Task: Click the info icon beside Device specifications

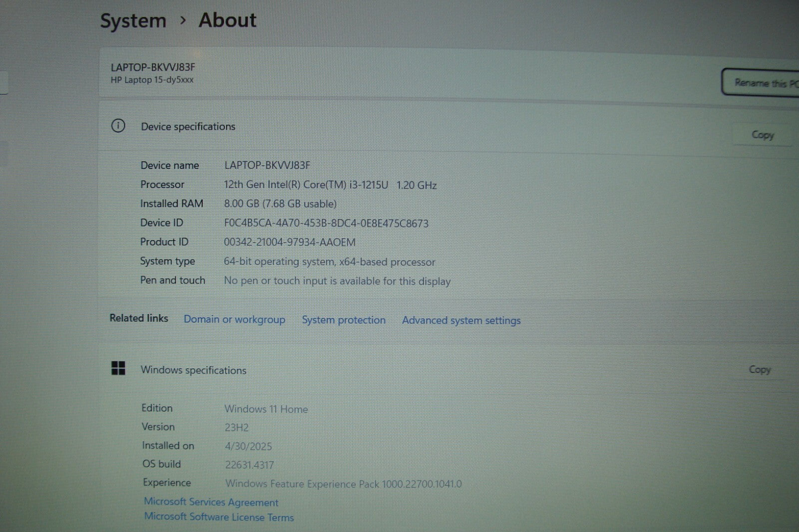Action: click(x=118, y=126)
